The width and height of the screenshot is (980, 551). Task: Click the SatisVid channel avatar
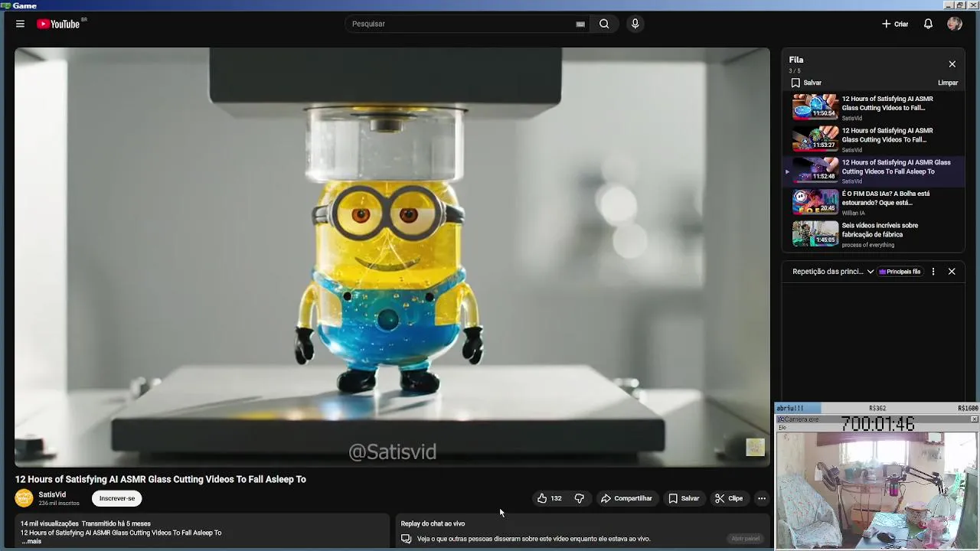[24, 498]
